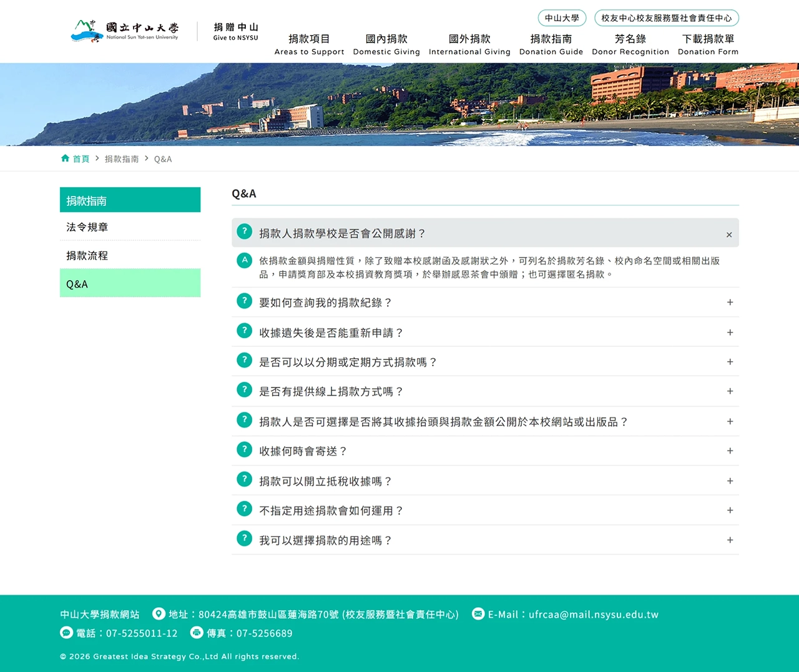Open 芳名錄 Donor Recognition menu
Viewport: 799px width, 672px height.
pos(630,44)
